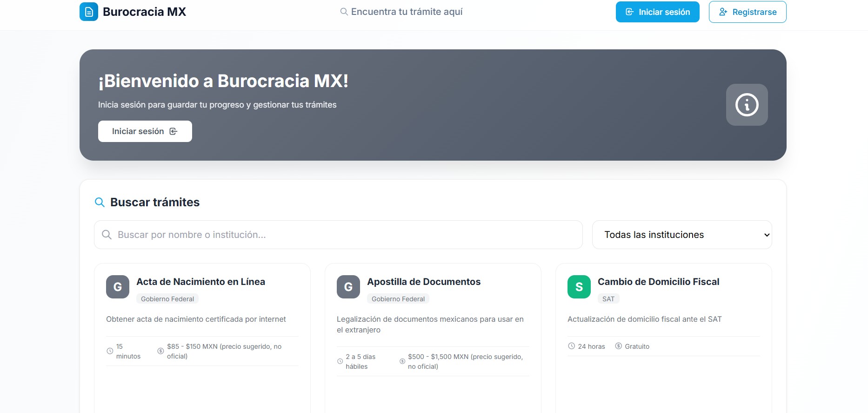Click Gobierno Federal tag on Apostilla card
Screen dimensions: 868x413
coord(398,299)
